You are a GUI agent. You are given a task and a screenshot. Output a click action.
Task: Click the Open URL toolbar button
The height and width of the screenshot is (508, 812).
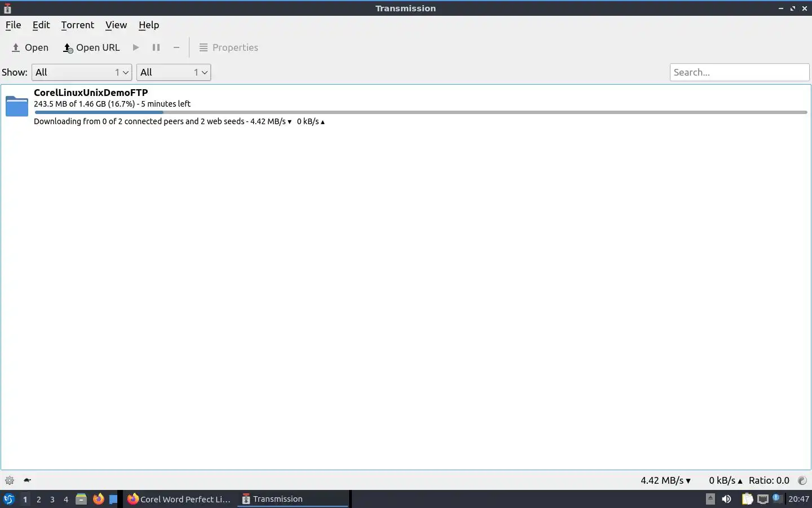click(x=91, y=47)
